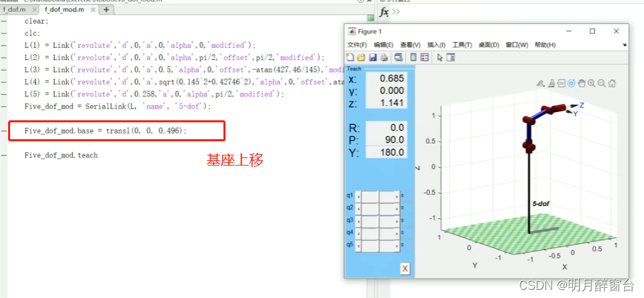Open the 文件(F) menu in Figure 1

[357, 45]
